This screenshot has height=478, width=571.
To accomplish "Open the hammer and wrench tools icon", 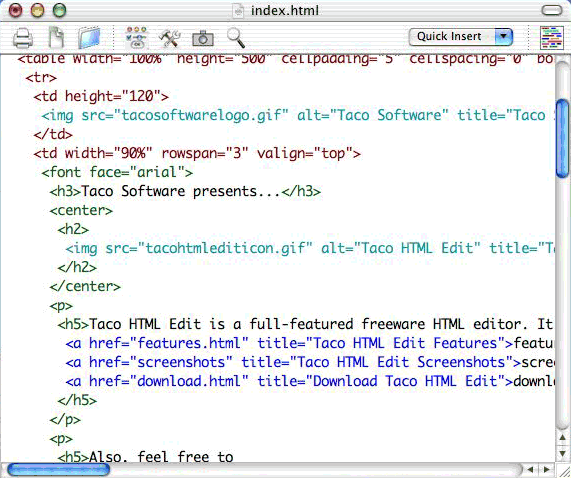I will click(169, 38).
